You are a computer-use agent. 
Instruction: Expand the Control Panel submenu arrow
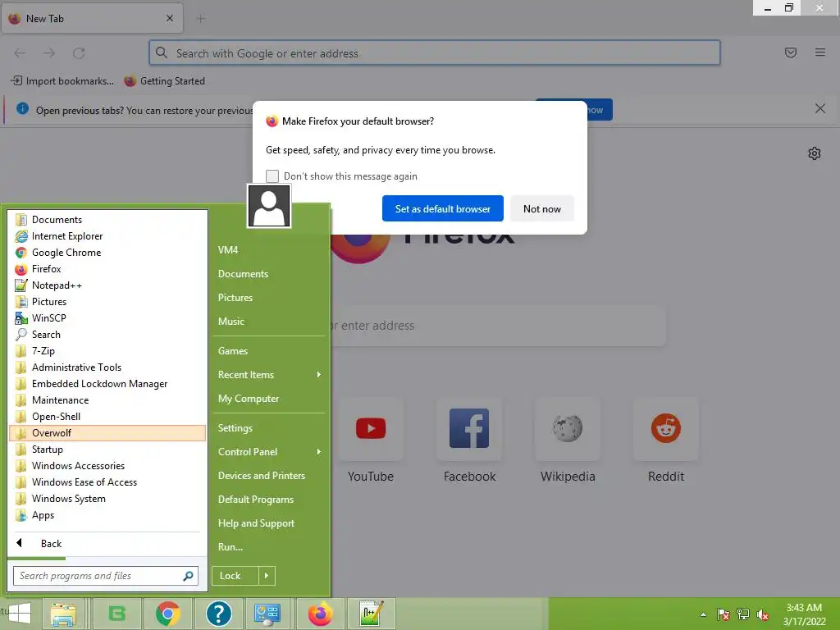319,452
